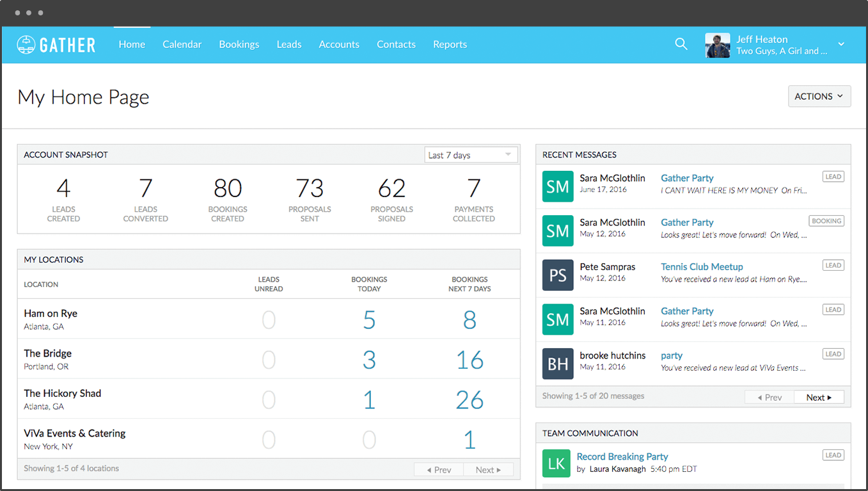Click the SM avatar on June 17 message

point(558,186)
